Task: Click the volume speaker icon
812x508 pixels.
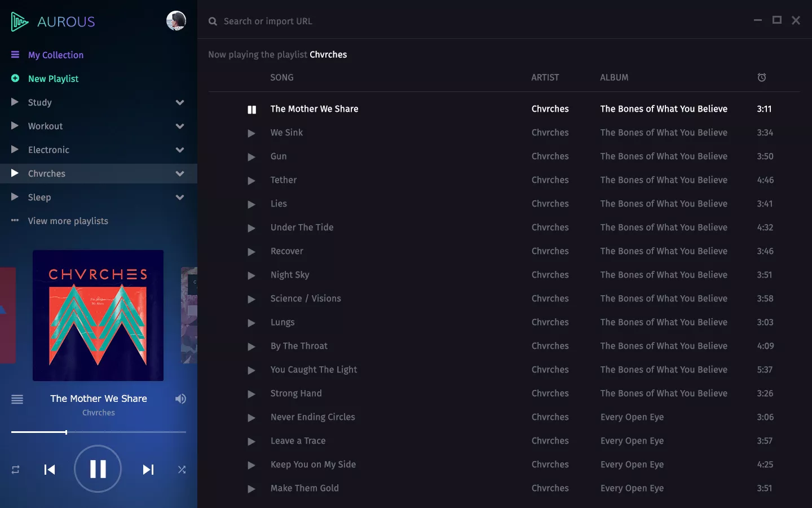Action: [x=180, y=399]
